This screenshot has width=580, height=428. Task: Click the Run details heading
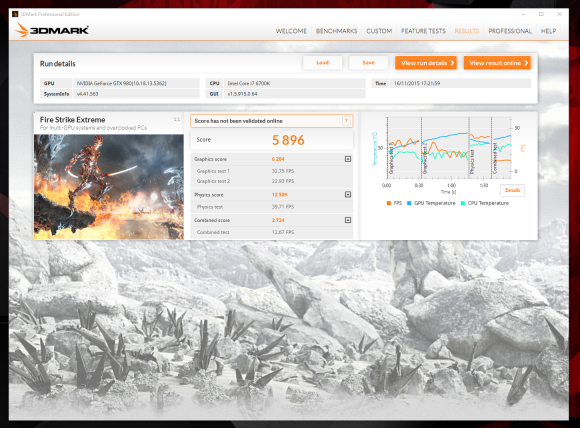tap(58, 64)
